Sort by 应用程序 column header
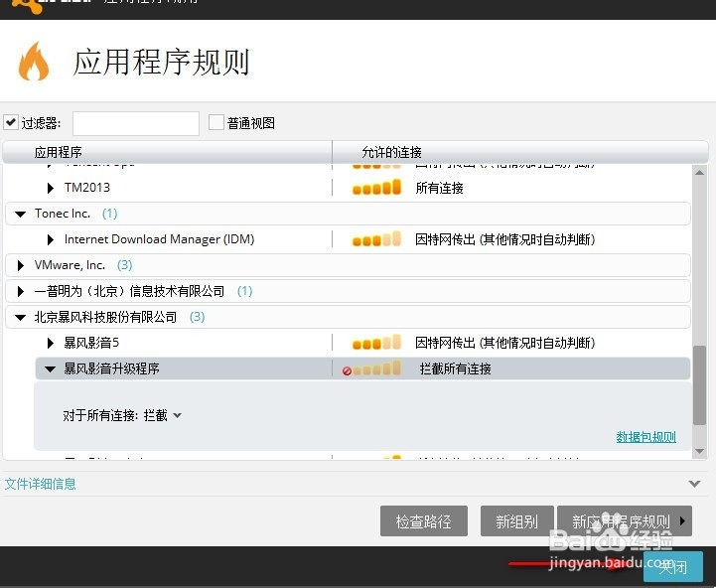716x588 pixels. (58, 152)
